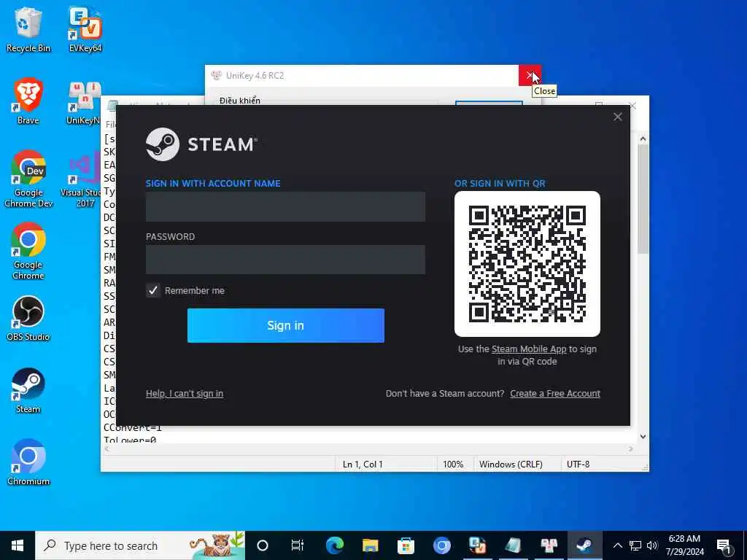Click the Steam password field
The image size is (747, 560).
[x=285, y=260]
